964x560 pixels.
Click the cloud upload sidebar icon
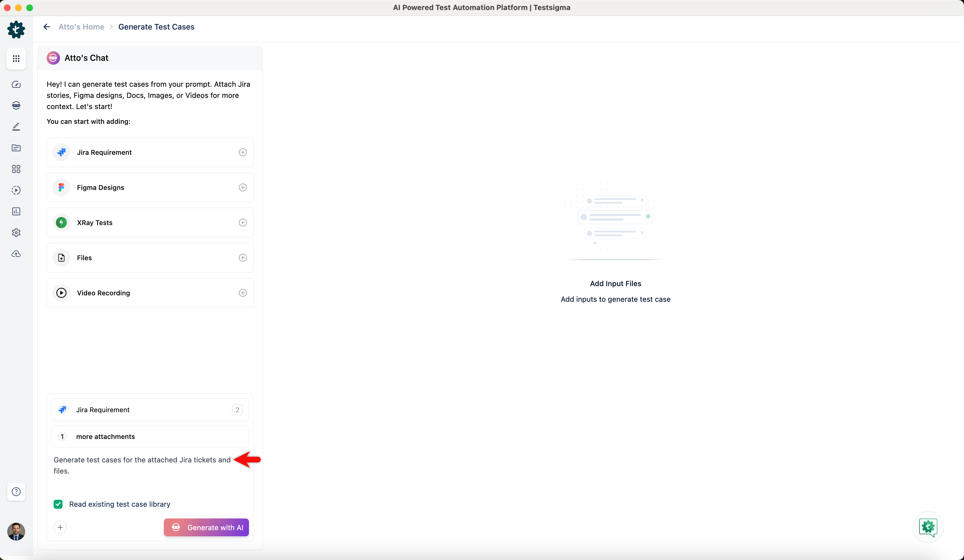(16, 254)
